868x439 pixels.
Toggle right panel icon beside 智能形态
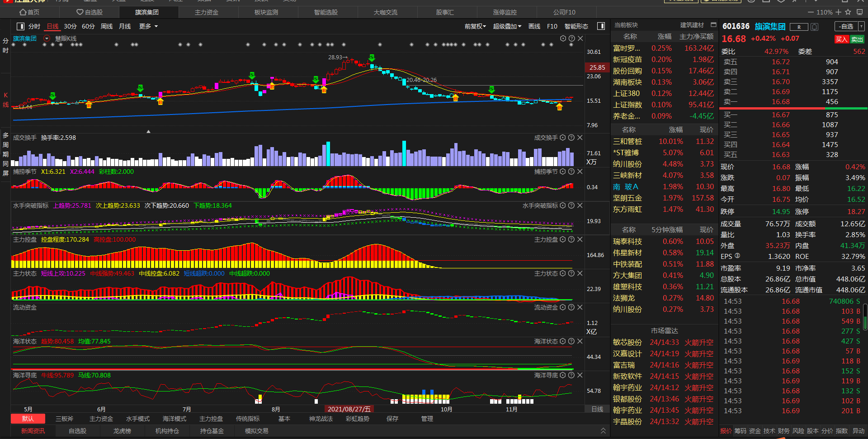point(601,26)
